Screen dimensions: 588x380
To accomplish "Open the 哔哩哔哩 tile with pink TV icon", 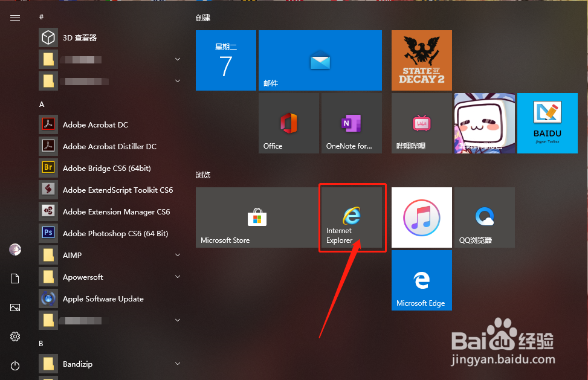I will click(x=421, y=123).
